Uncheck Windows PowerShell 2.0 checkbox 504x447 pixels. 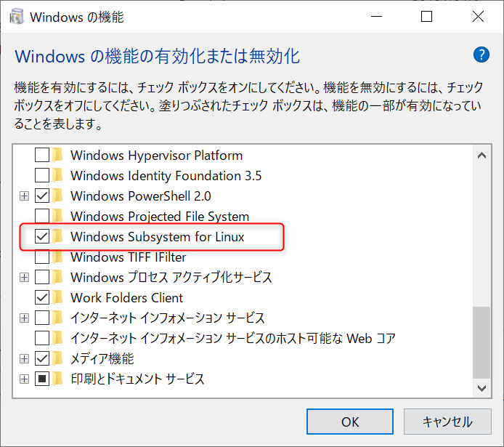[42, 196]
